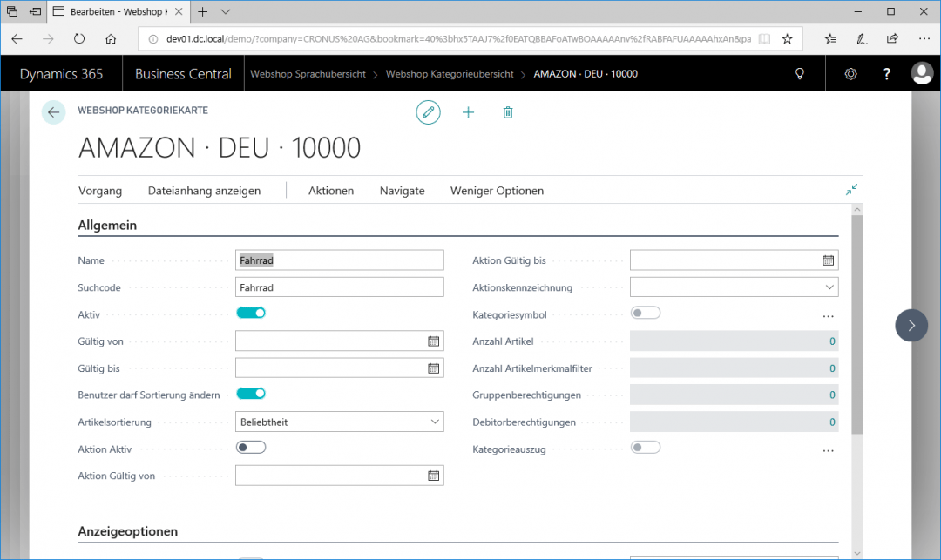Click the Kategorieauszug toggle
941x560 pixels.
click(645, 448)
